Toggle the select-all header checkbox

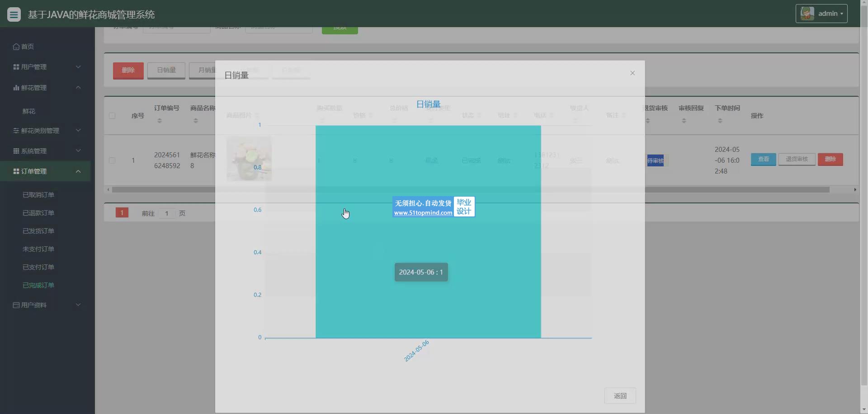112,116
